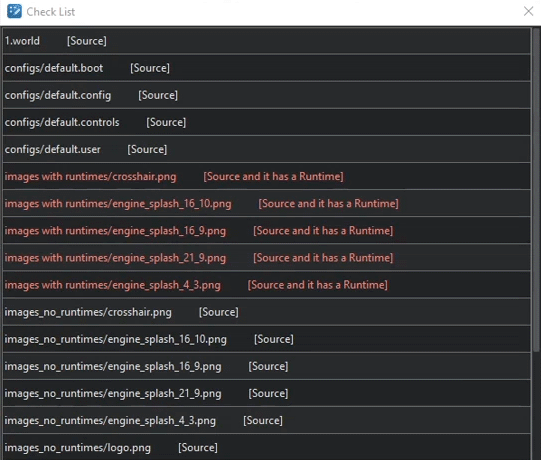Click the Check List app icon
The width and height of the screenshot is (541, 460).
[14, 11]
